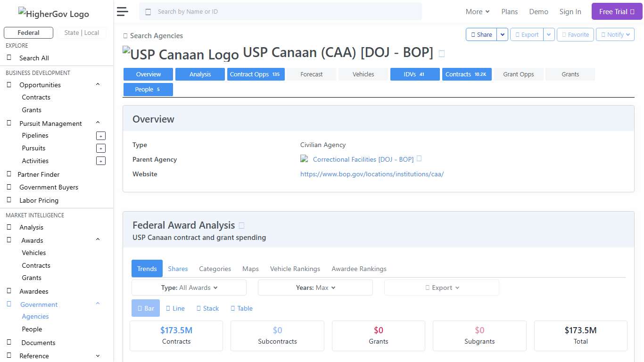Switch to the Analysis tab

tap(200, 74)
